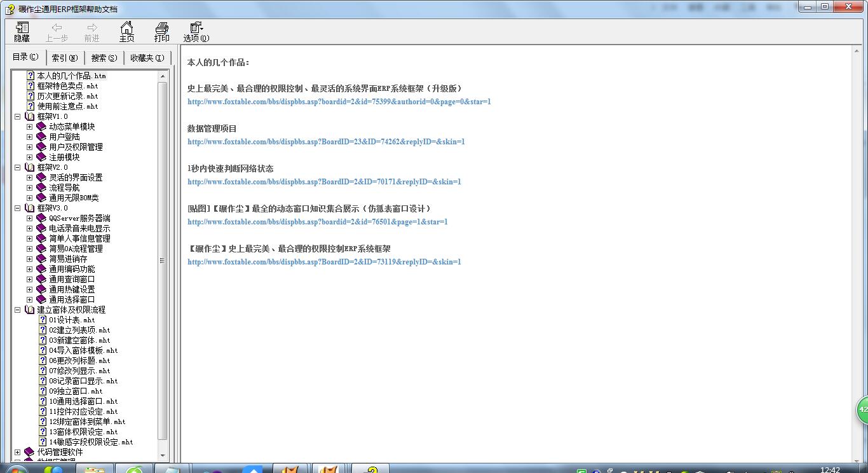Switch to the 索引 (Index) tab

(65, 58)
